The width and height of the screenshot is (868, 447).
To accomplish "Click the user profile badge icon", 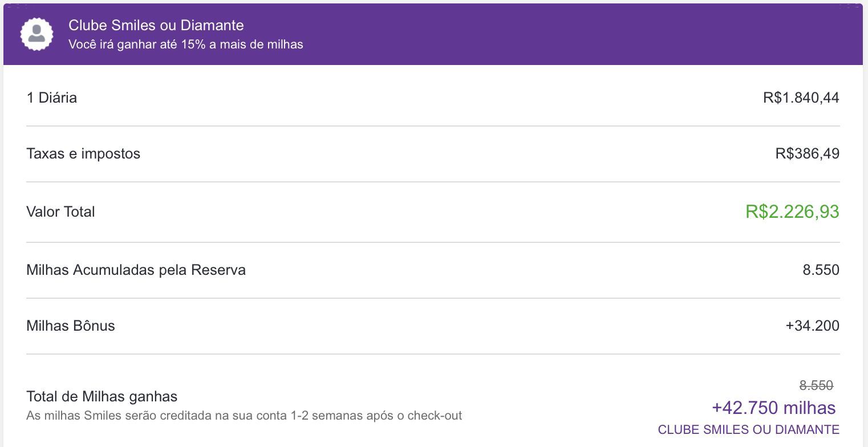I will (37, 34).
